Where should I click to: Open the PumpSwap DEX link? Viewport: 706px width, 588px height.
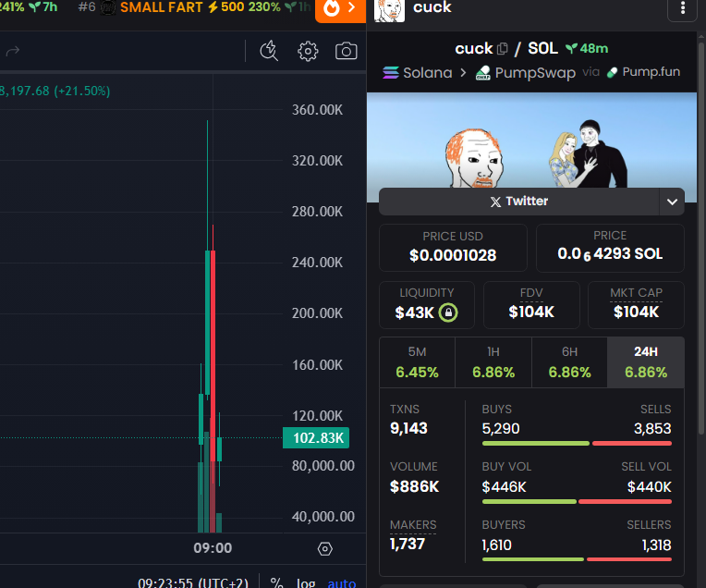[x=526, y=72]
